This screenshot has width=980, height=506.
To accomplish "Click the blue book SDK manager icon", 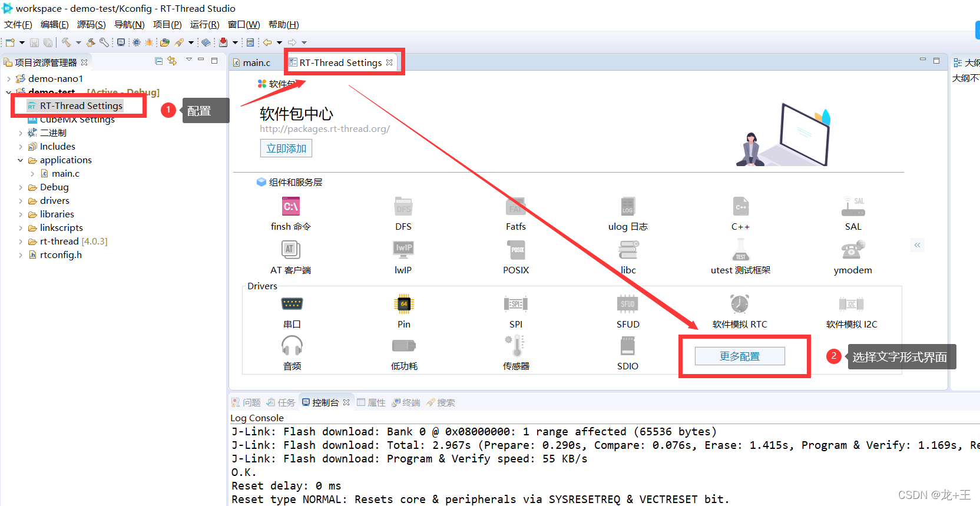I will pos(206,42).
